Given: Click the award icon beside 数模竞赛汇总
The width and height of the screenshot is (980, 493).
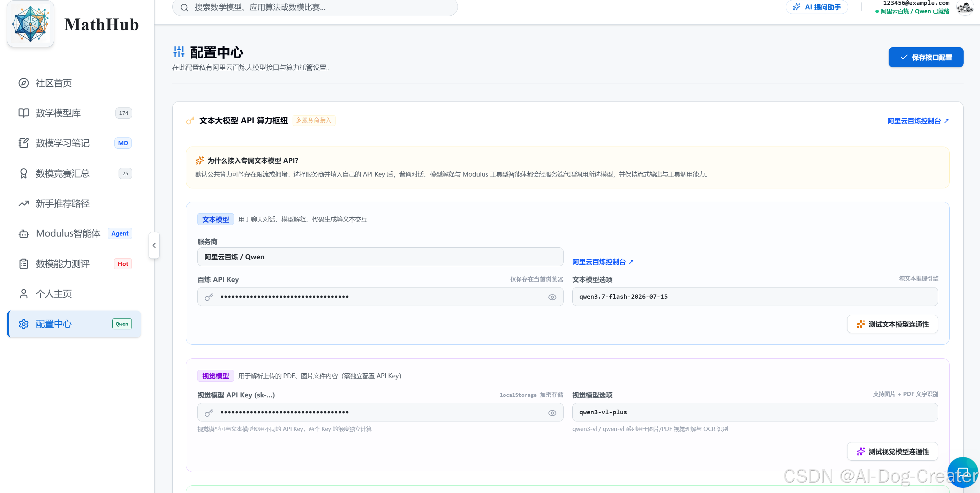Looking at the screenshot, I should [24, 174].
